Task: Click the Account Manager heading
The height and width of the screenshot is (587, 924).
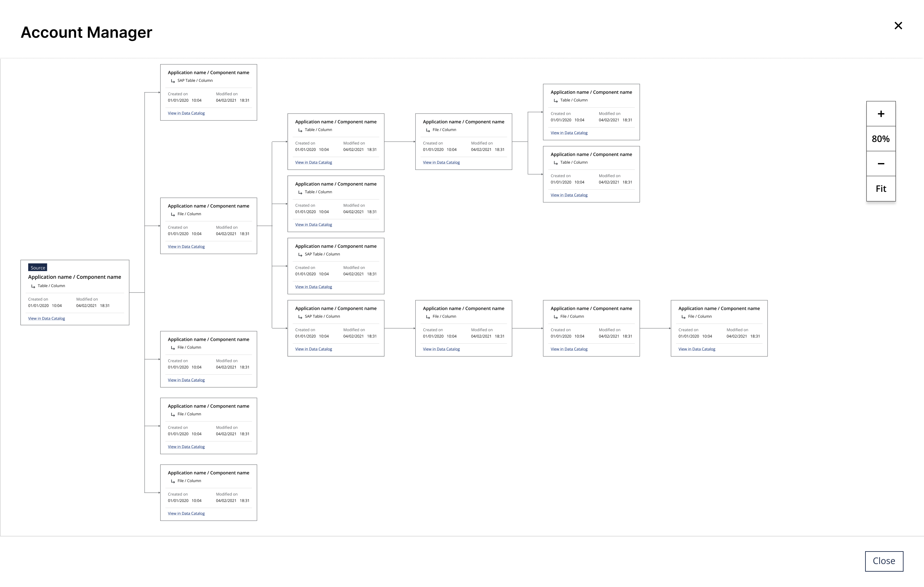Action: 86,33
